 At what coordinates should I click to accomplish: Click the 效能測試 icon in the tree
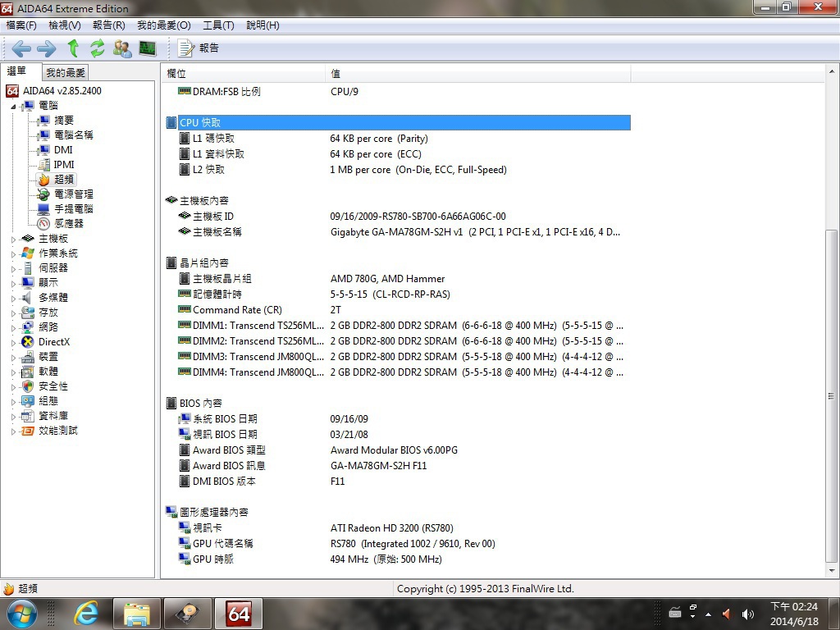coord(28,431)
